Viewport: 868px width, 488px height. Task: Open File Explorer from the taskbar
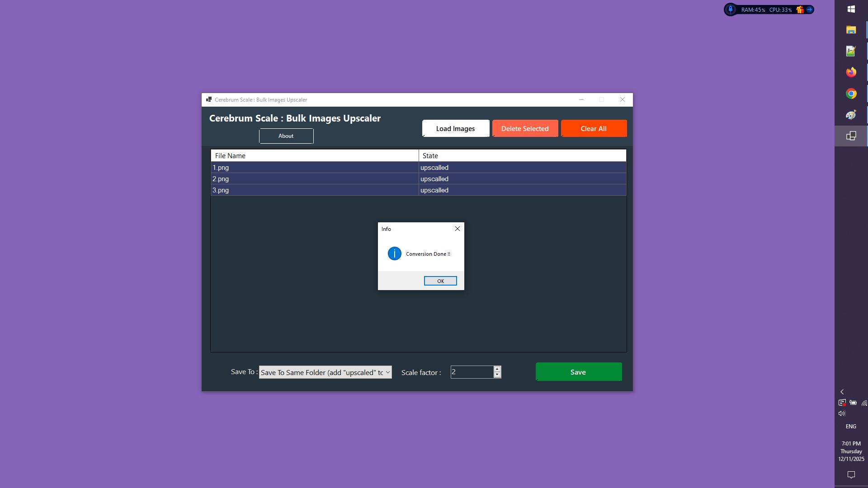[x=851, y=29]
